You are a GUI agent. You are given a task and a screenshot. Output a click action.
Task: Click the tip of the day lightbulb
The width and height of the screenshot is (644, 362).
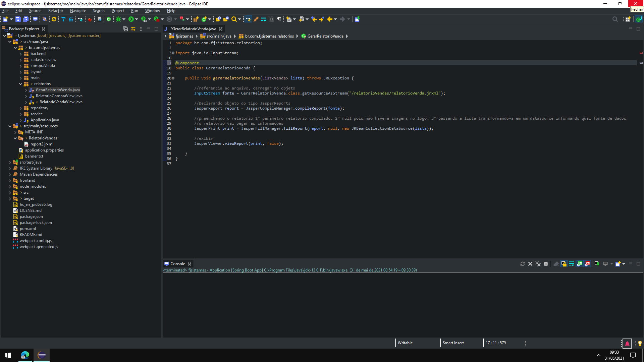pyautogui.click(x=640, y=343)
